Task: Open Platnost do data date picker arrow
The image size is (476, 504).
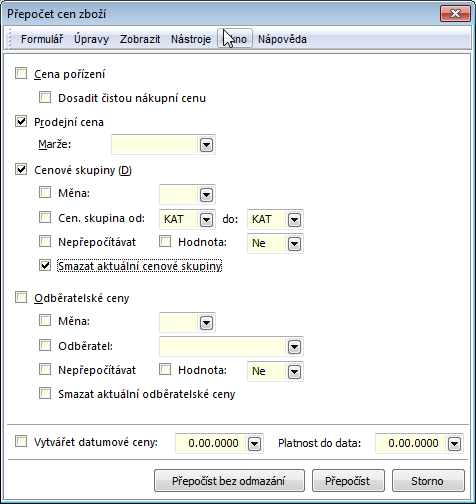Action: (454, 444)
